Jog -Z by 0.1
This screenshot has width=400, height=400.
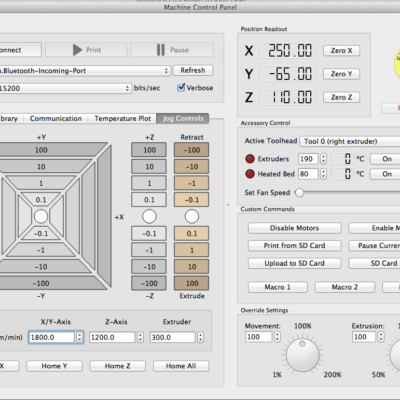[x=149, y=233]
